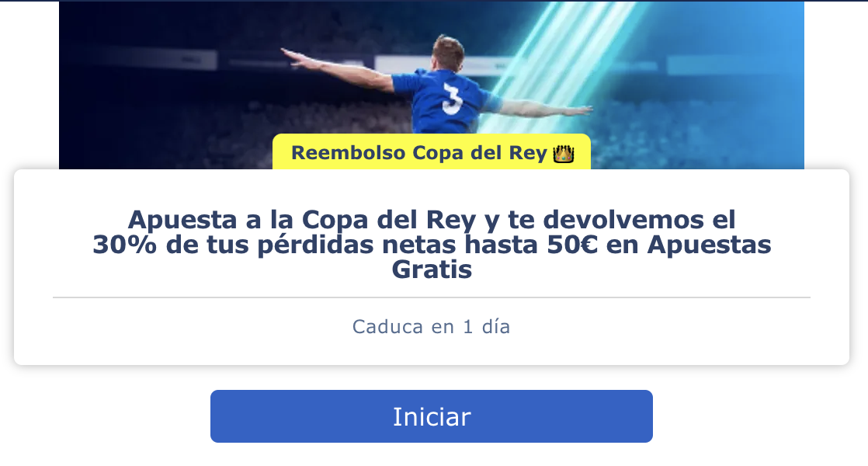Click the number 3 on the jersey

[x=453, y=99]
